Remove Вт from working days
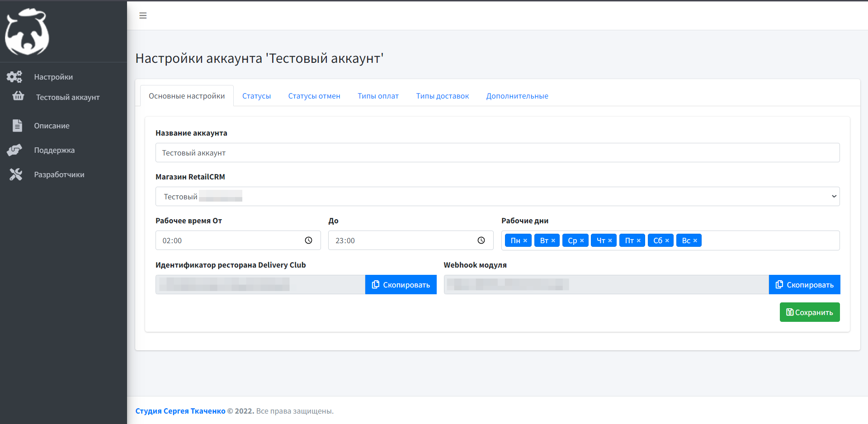 click(553, 240)
